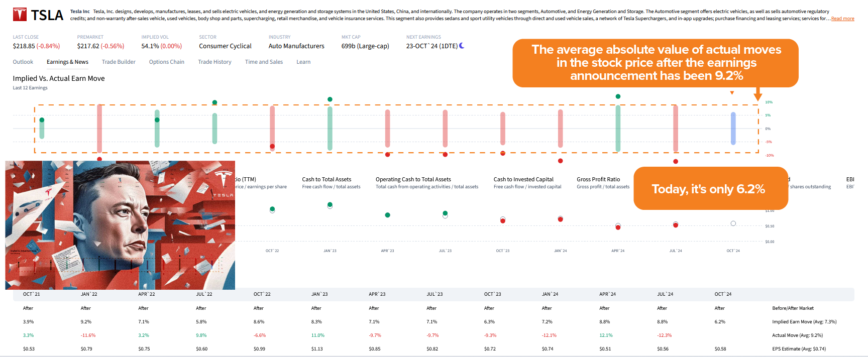Click the Elon Musk illustration thumbnail
This screenshot has width=868, height=357.
[120, 225]
